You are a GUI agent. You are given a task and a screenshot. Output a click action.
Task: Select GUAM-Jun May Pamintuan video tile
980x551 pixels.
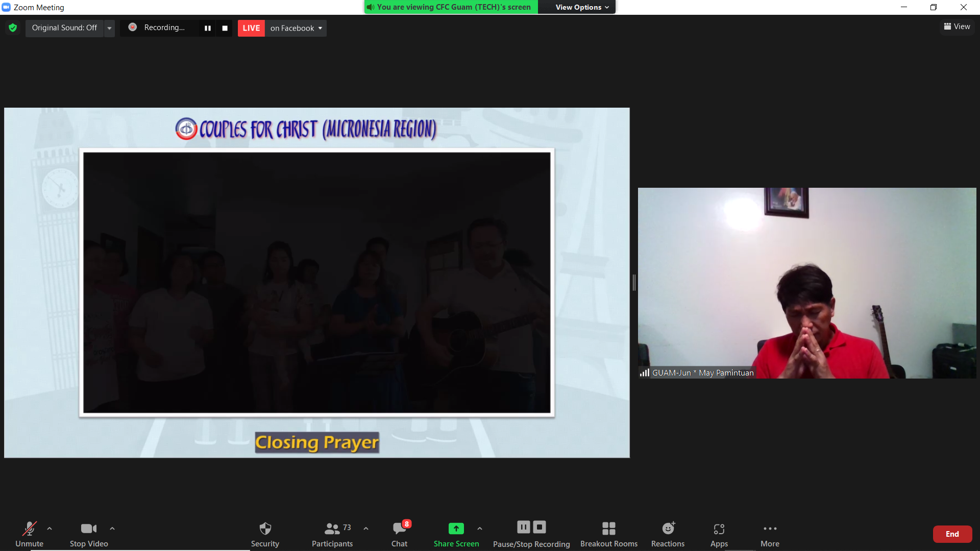(807, 283)
